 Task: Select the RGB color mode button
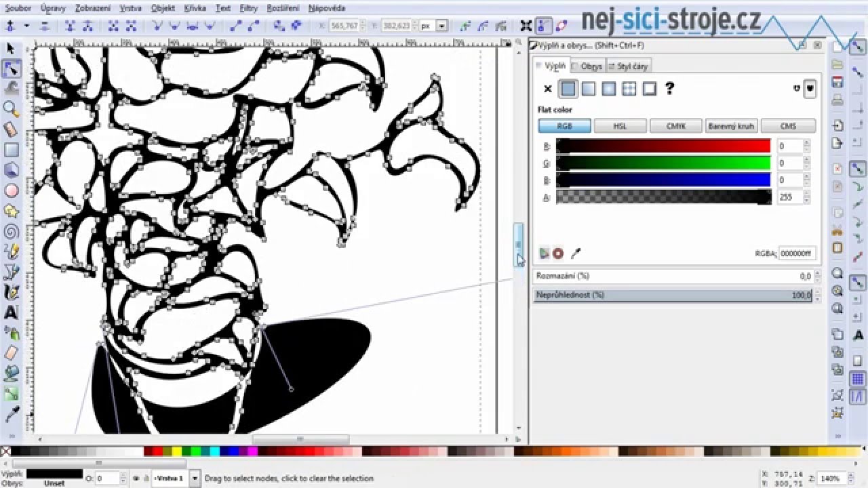click(564, 126)
